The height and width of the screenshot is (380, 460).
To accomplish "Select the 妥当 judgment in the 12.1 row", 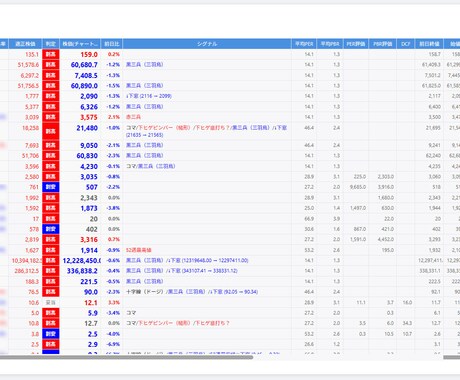I will coord(51,303).
